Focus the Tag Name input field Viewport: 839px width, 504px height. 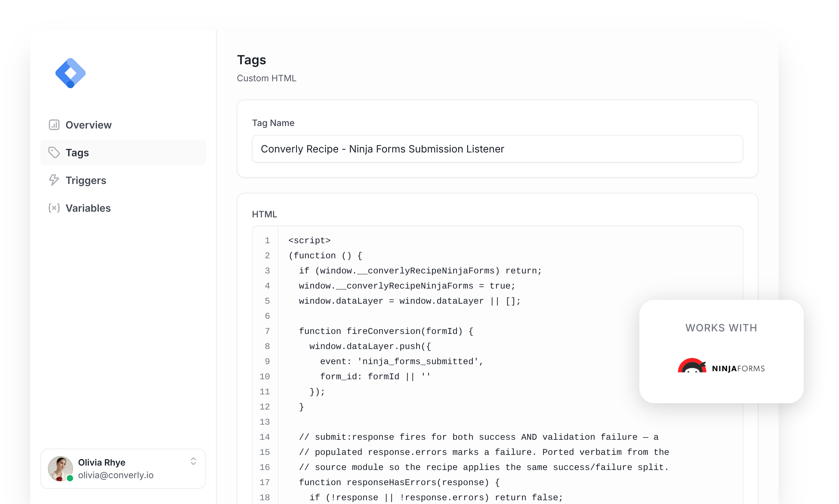pos(497,149)
